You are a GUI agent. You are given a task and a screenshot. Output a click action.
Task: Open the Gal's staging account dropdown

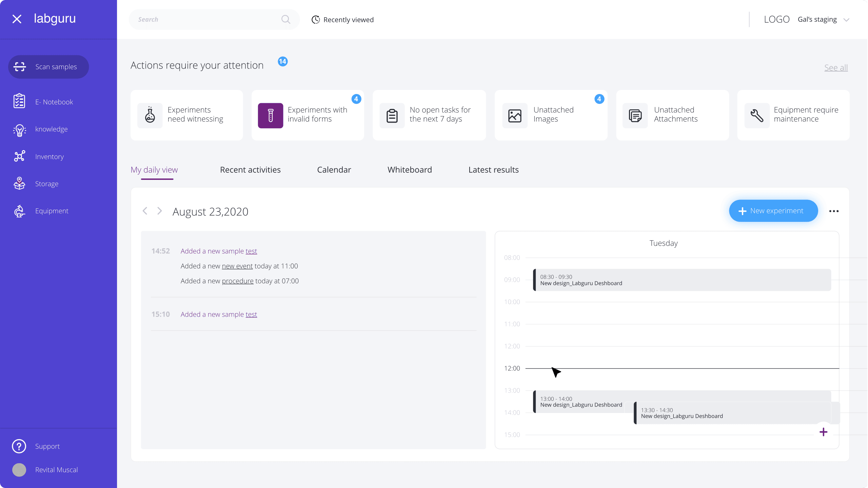824,19
